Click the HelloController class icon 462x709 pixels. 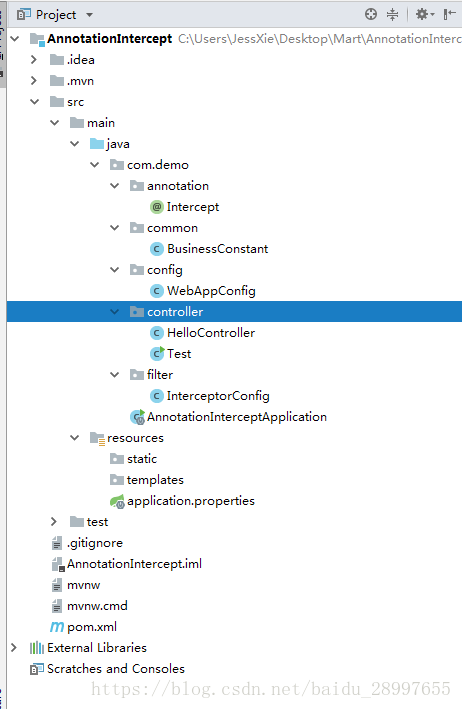point(156,333)
